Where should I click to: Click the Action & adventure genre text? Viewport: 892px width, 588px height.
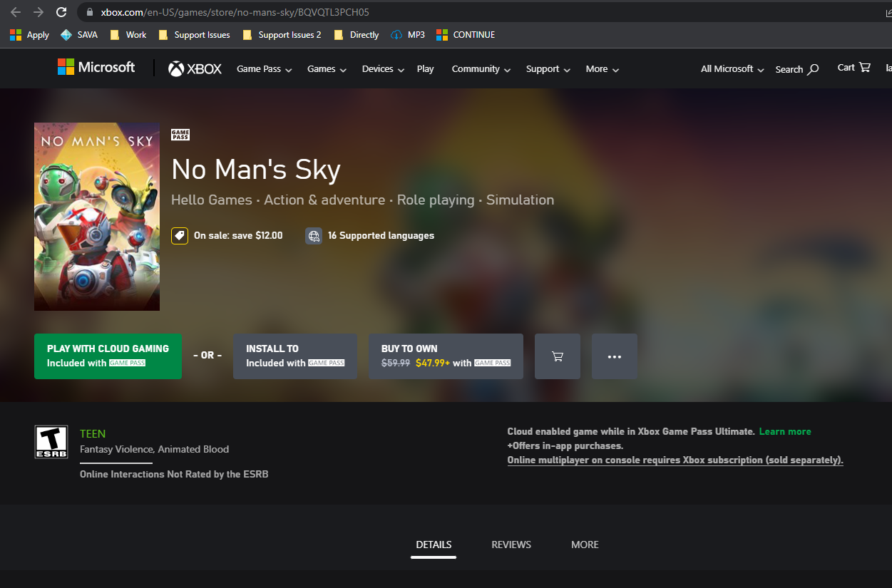coord(324,200)
